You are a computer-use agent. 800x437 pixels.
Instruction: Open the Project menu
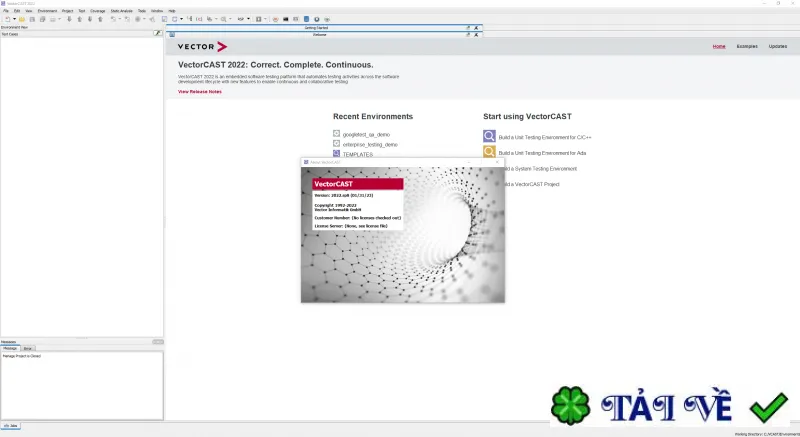pos(67,11)
